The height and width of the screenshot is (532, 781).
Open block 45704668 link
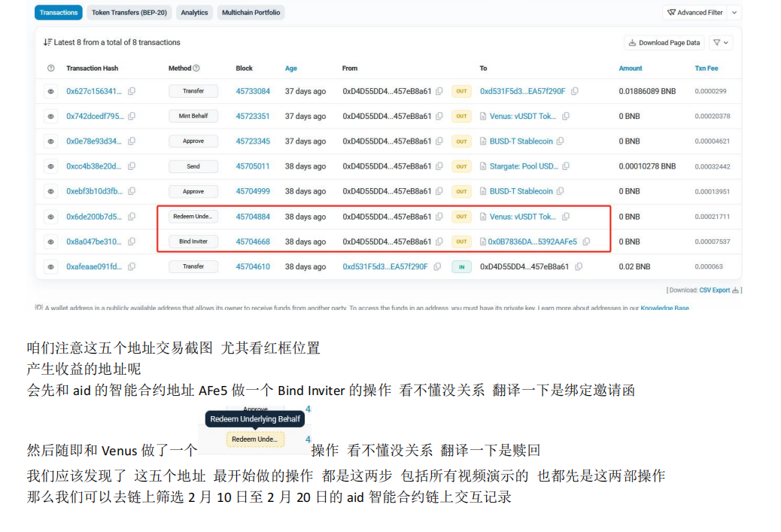(253, 242)
